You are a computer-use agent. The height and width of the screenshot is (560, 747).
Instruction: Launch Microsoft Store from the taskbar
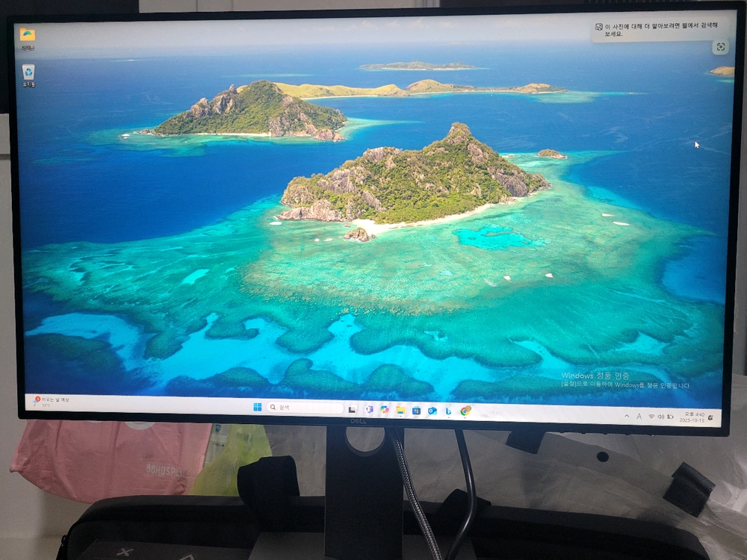pos(416,411)
